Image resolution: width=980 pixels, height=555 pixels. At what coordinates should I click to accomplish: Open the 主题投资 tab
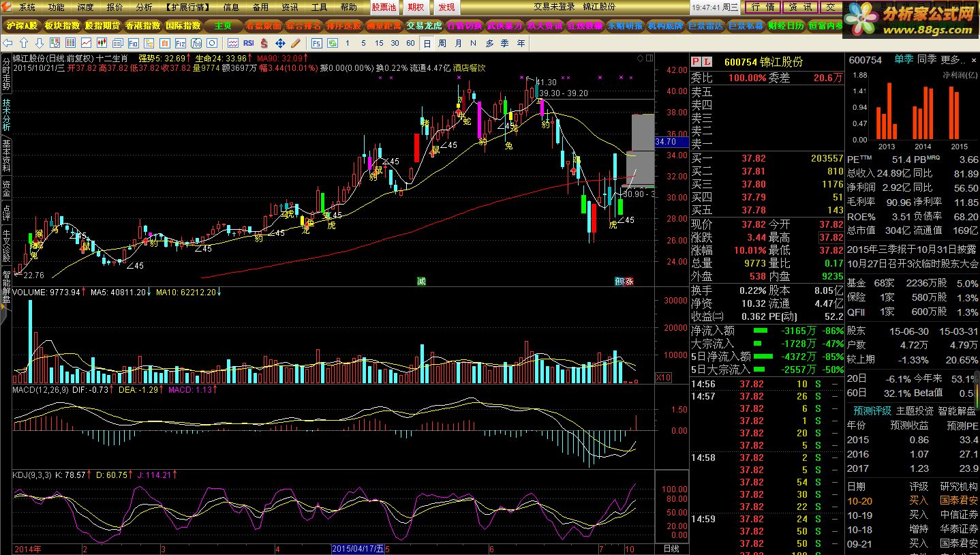(915, 411)
